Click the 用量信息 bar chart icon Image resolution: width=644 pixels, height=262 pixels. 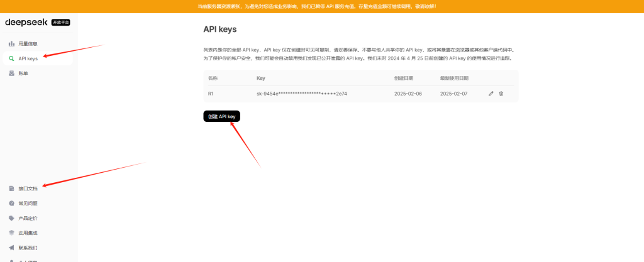point(12,43)
